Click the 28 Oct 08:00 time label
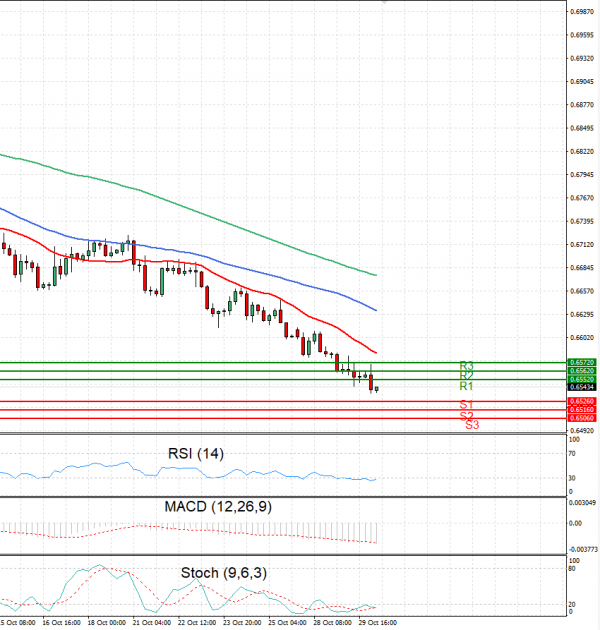This screenshot has width=600, height=630. [x=332, y=622]
